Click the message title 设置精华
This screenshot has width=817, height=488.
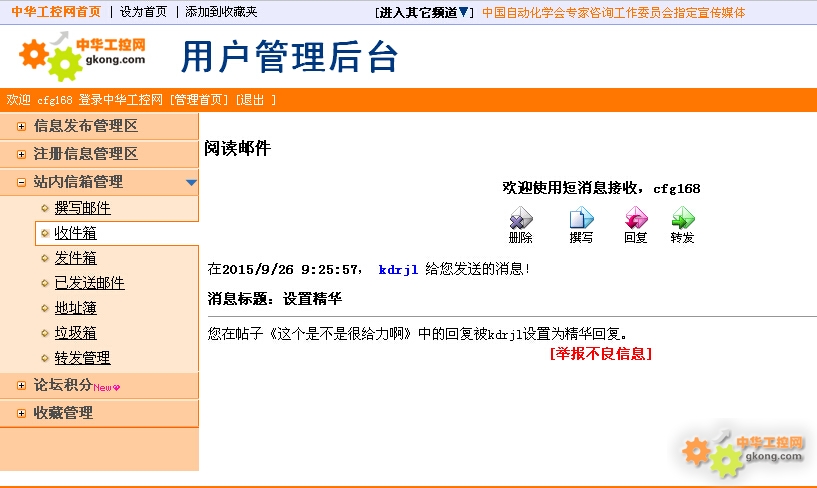pyautogui.click(x=313, y=298)
